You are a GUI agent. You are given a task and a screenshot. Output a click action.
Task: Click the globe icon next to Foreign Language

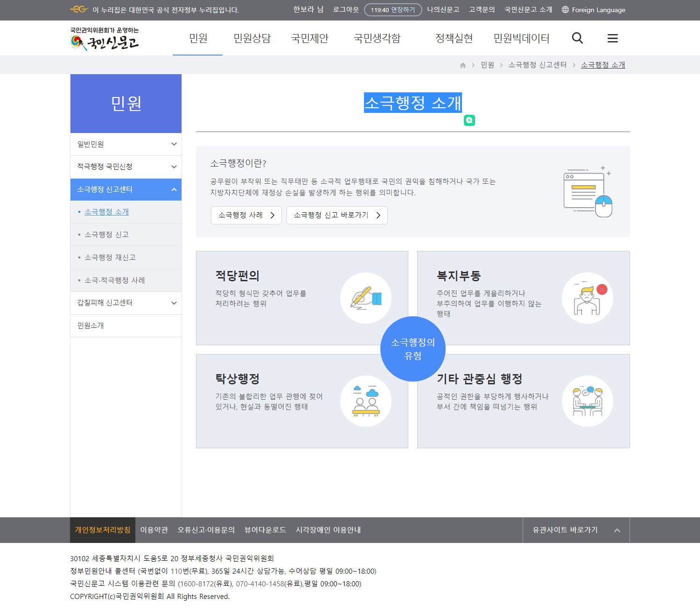pyautogui.click(x=565, y=10)
